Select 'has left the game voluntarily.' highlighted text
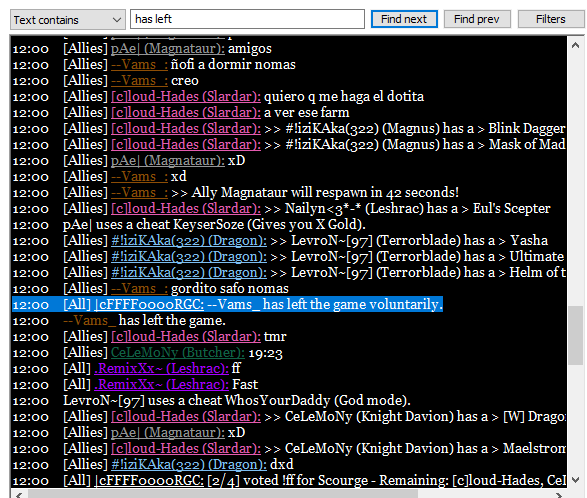The width and height of the screenshot is (587, 498). pyautogui.click(x=353, y=305)
